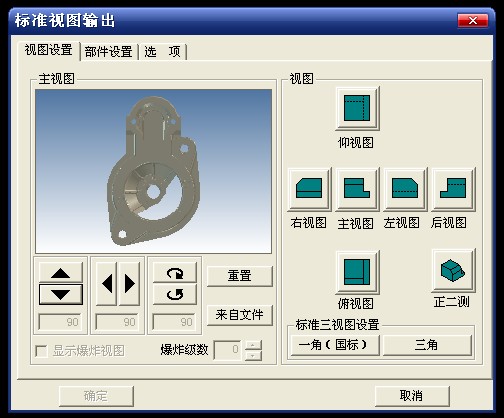
Task: Choose the 右视图 right view icon
Action: [x=309, y=189]
